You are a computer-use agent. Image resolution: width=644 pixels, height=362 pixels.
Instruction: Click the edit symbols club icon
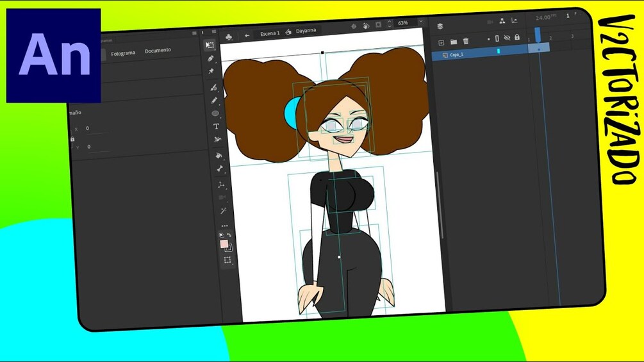tap(229, 37)
